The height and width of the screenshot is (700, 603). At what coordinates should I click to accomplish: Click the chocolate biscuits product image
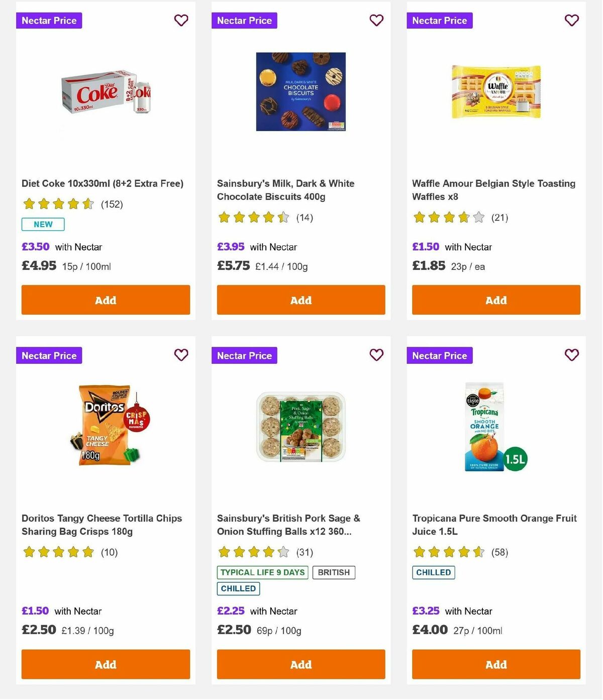(300, 91)
